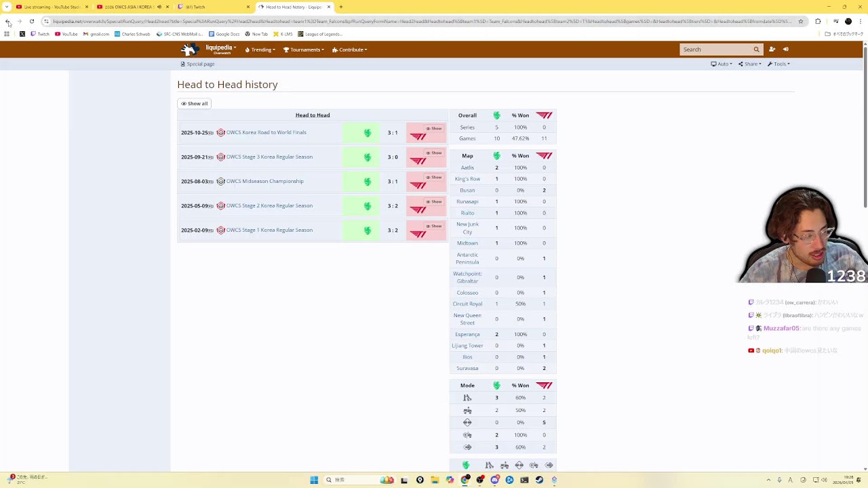
Task: Open the Tools menu
Action: tap(778, 64)
